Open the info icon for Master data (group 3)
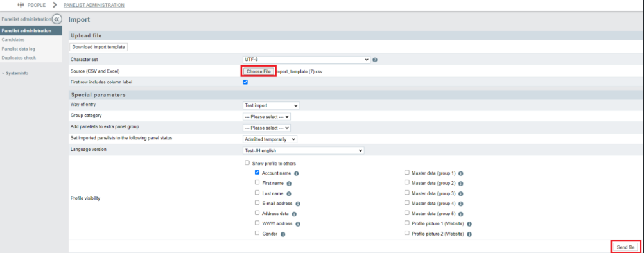This screenshot has height=253, width=644. click(461, 193)
